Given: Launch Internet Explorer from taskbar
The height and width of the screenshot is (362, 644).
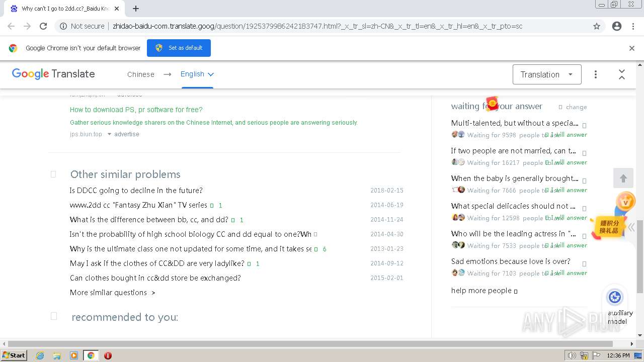Looking at the screenshot, I should coord(40,355).
